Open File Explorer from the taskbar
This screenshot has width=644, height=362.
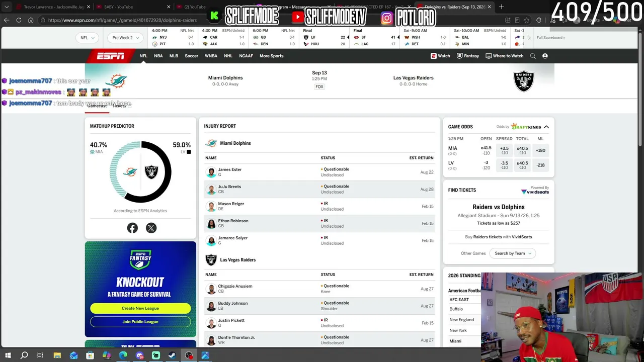pyautogui.click(x=57, y=355)
